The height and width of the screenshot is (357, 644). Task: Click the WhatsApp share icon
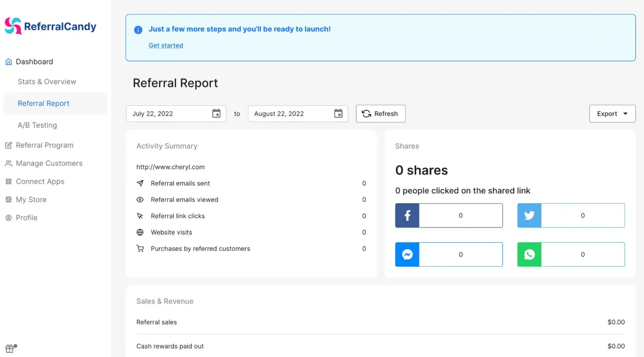pyautogui.click(x=529, y=254)
